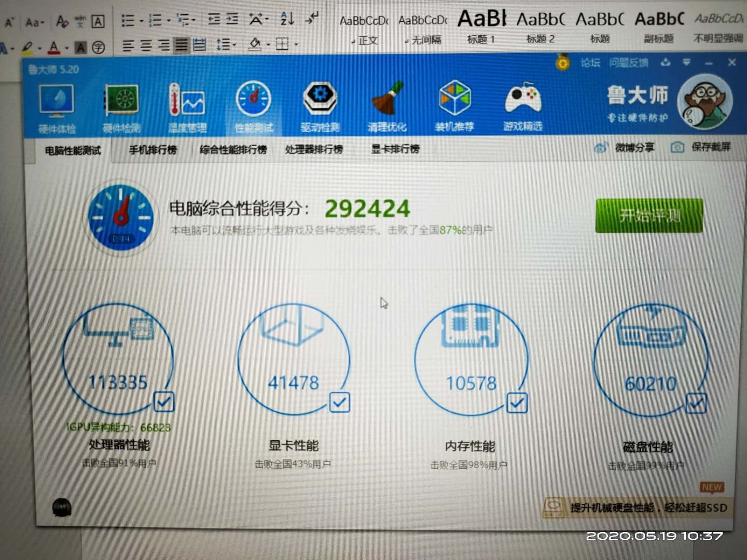747x560 pixels.
Task: Uncheck the 处理器性能 test checkbox
Action: click(164, 402)
